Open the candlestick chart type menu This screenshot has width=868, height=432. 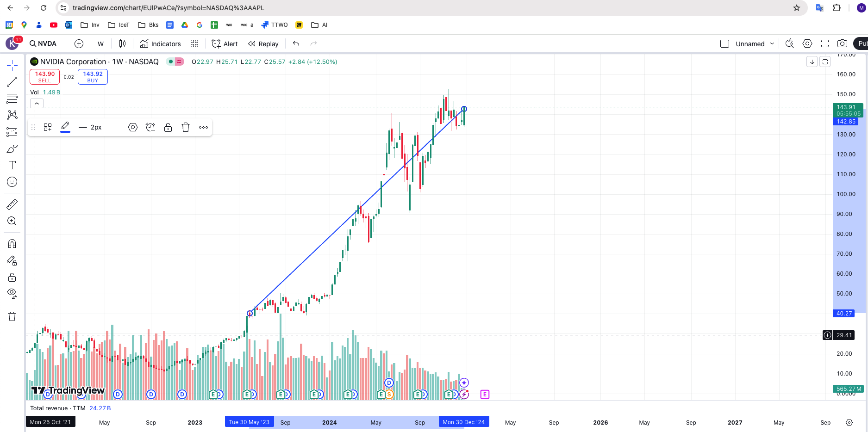[122, 43]
